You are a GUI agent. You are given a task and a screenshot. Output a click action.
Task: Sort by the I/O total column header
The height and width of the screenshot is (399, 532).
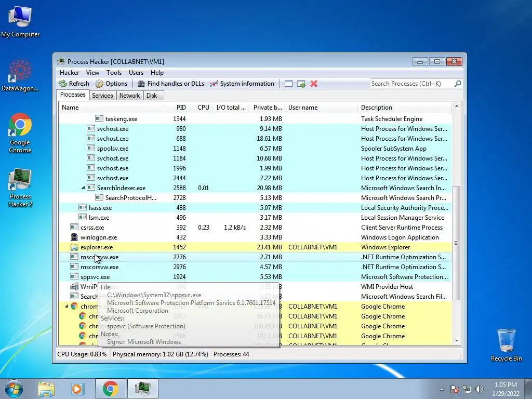coord(231,108)
